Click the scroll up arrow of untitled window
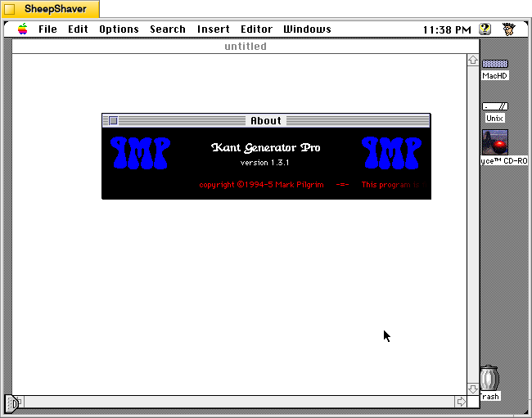The height and width of the screenshot is (418, 532). [473, 60]
